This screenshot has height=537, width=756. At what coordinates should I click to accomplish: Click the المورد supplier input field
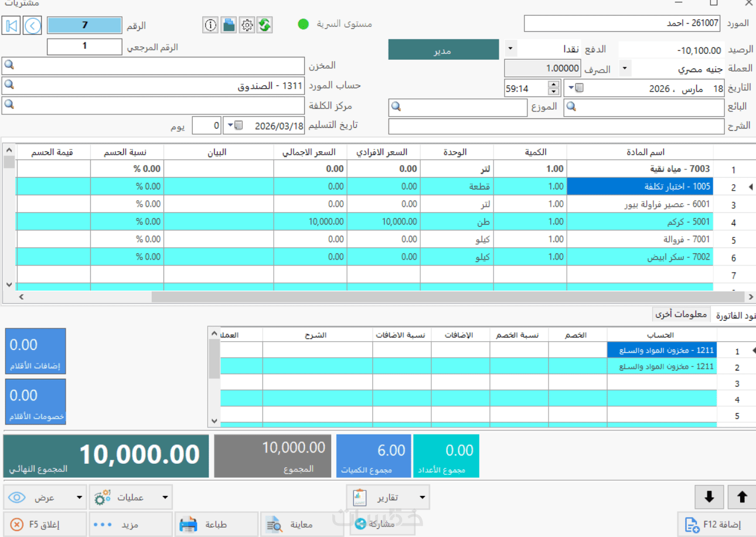click(622, 23)
